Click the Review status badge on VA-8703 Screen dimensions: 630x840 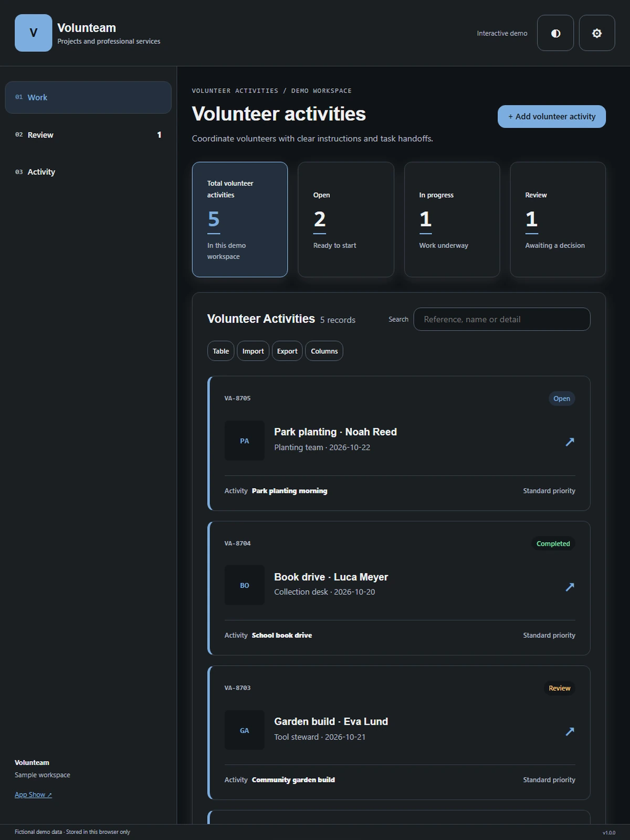coord(560,688)
